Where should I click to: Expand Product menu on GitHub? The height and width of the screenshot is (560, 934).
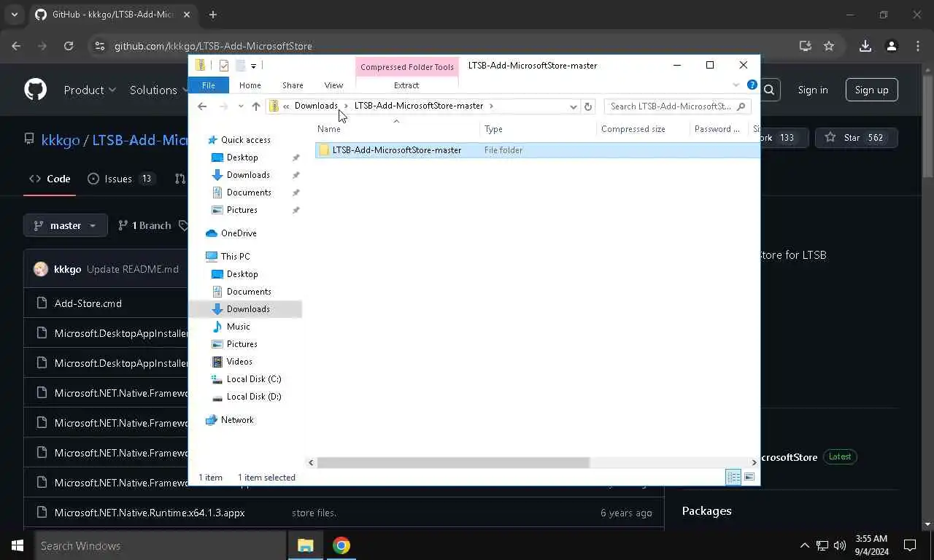90,90
